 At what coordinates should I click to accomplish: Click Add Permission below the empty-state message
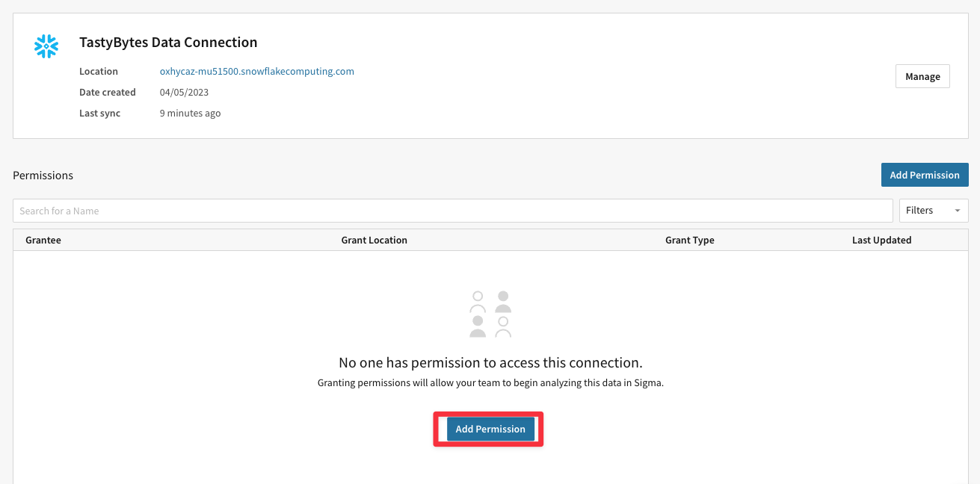tap(490, 429)
